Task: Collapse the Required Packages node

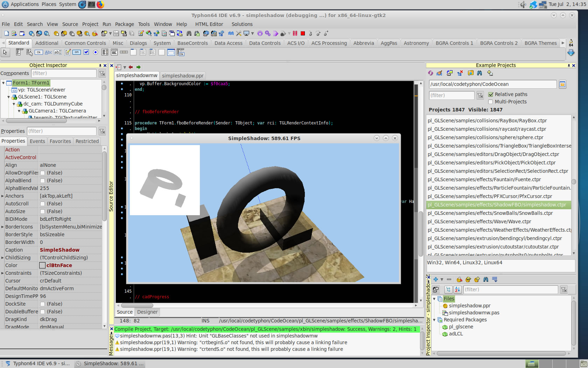Action: coord(434,320)
